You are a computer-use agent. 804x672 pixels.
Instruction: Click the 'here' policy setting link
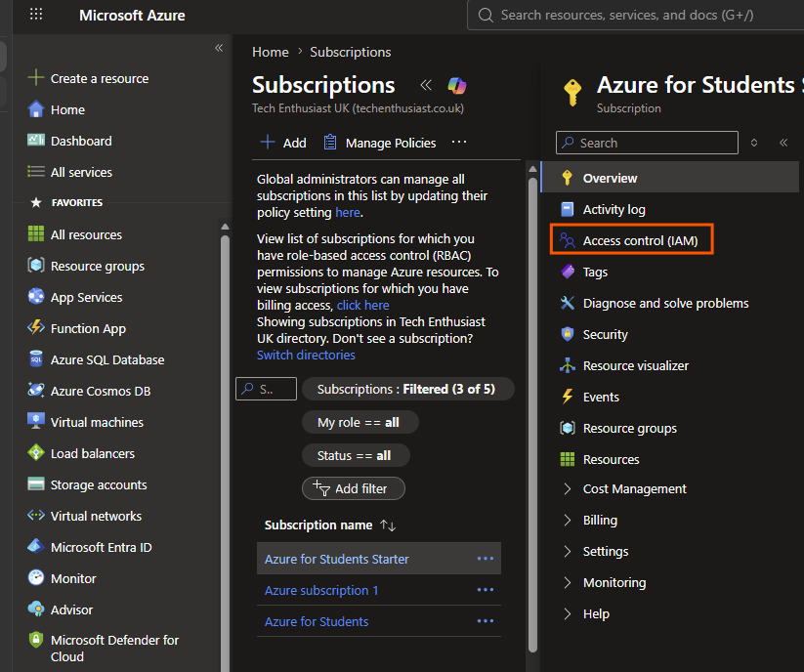click(348, 212)
